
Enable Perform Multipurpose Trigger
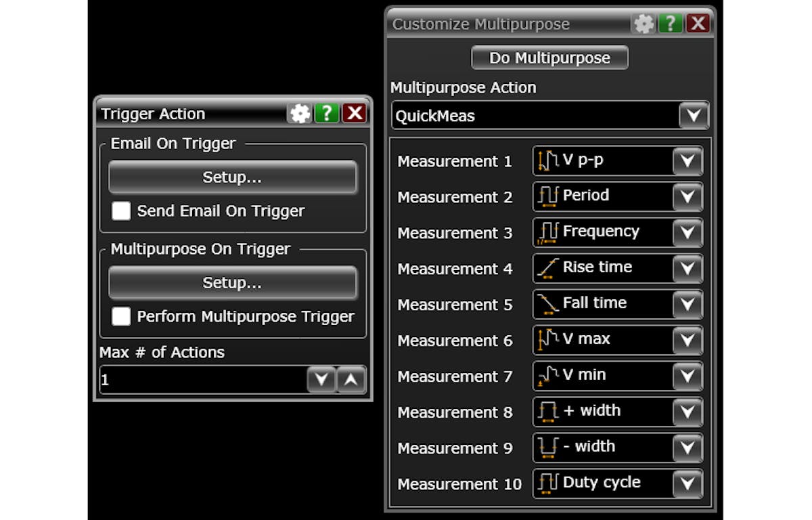[x=121, y=317]
